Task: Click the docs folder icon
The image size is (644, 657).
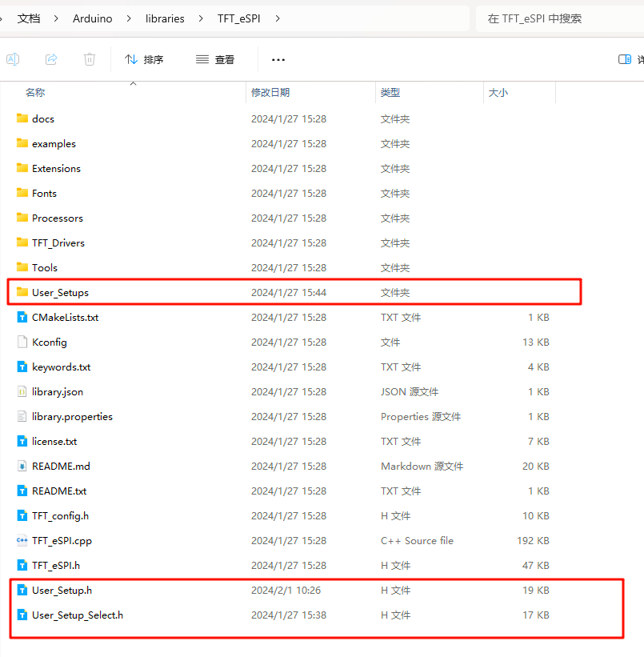Action: click(x=22, y=118)
